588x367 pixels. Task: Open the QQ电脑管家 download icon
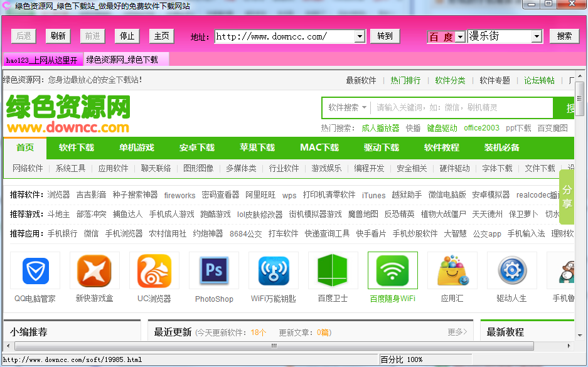click(35, 270)
